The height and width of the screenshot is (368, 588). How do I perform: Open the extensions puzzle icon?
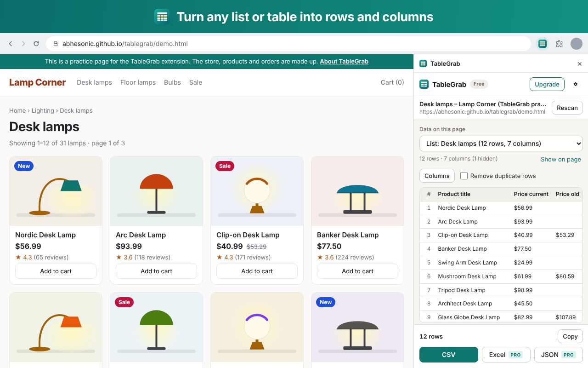tap(559, 44)
